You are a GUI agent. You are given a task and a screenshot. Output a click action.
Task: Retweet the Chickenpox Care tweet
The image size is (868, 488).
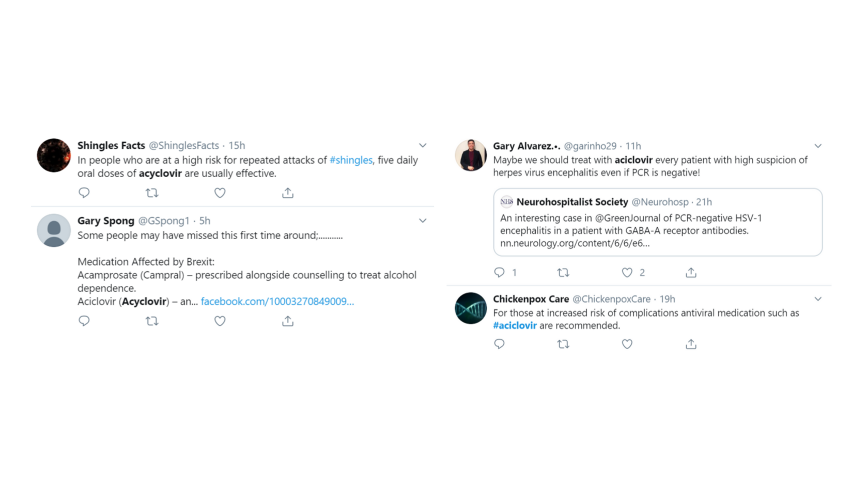[563, 343]
